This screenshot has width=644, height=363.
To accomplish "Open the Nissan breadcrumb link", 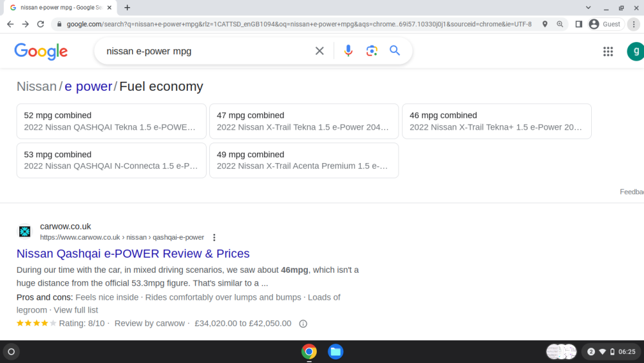I will [x=37, y=86].
